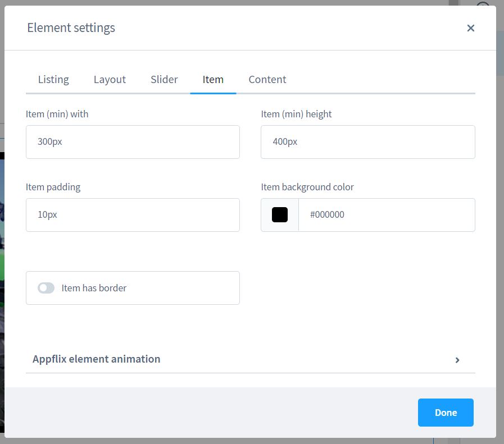
Task: Click the 'Item has border' label text
Action: click(x=94, y=288)
